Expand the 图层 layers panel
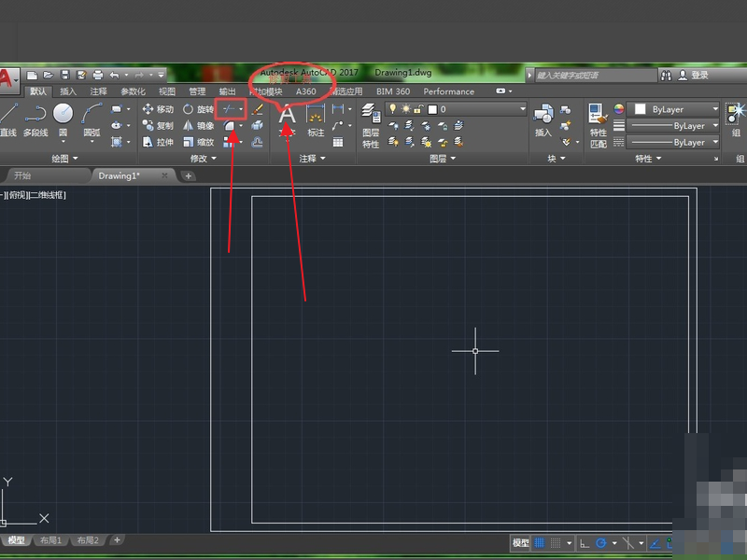Viewport: 747px width, 560px height. coord(443,158)
